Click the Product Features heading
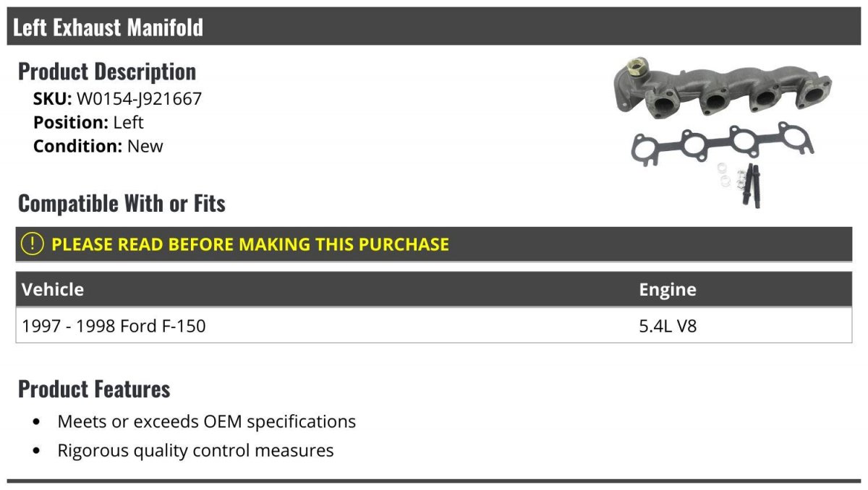This screenshot has width=868, height=490. [94, 389]
